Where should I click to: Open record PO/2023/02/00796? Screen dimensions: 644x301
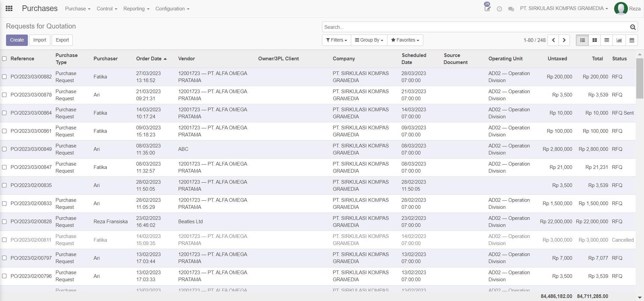click(x=31, y=276)
